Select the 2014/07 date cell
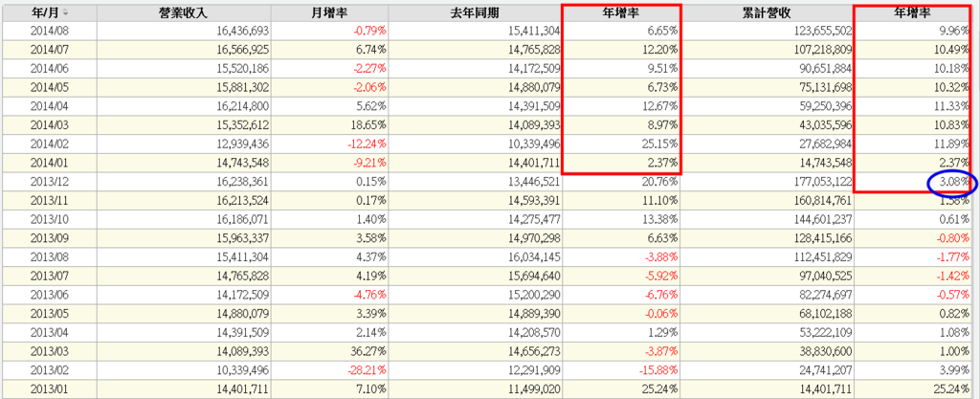 [x=49, y=50]
